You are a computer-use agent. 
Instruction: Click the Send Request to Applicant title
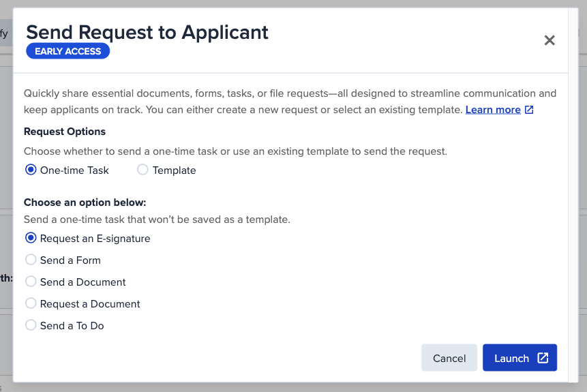[x=147, y=32]
